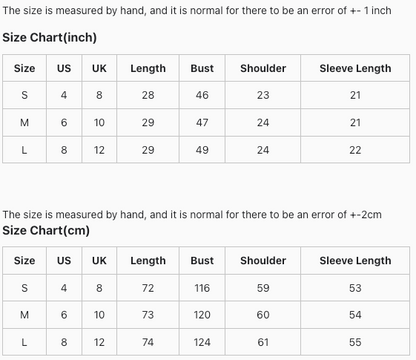This screenshot has height=360, width=416.
Task: Click the Size Chart(inch) heading
Action: (49, 37)
